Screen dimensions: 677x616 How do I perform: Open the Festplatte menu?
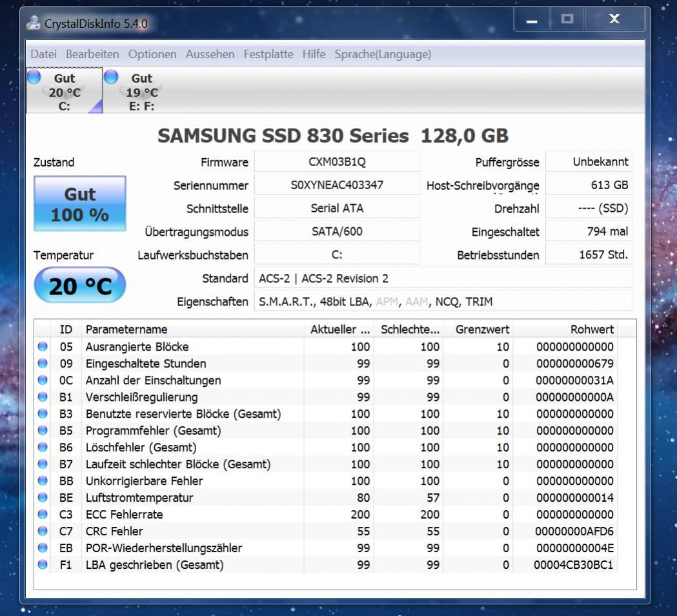[x=268, y=54]
